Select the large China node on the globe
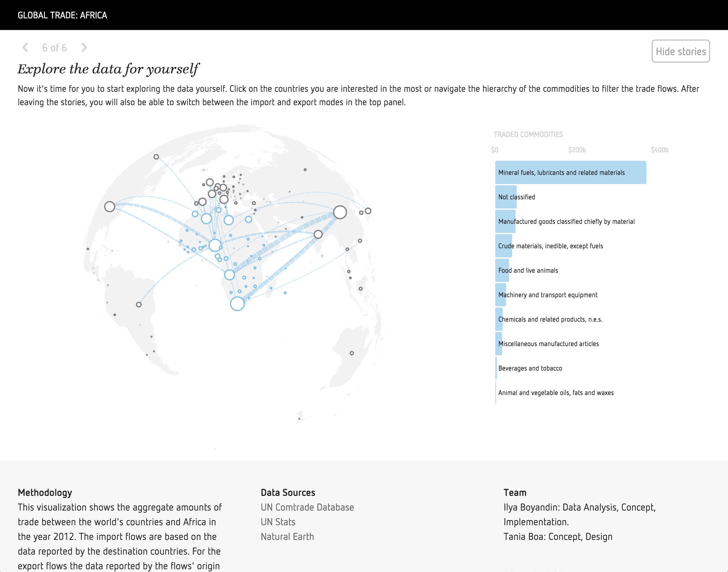 coord(340,212)
